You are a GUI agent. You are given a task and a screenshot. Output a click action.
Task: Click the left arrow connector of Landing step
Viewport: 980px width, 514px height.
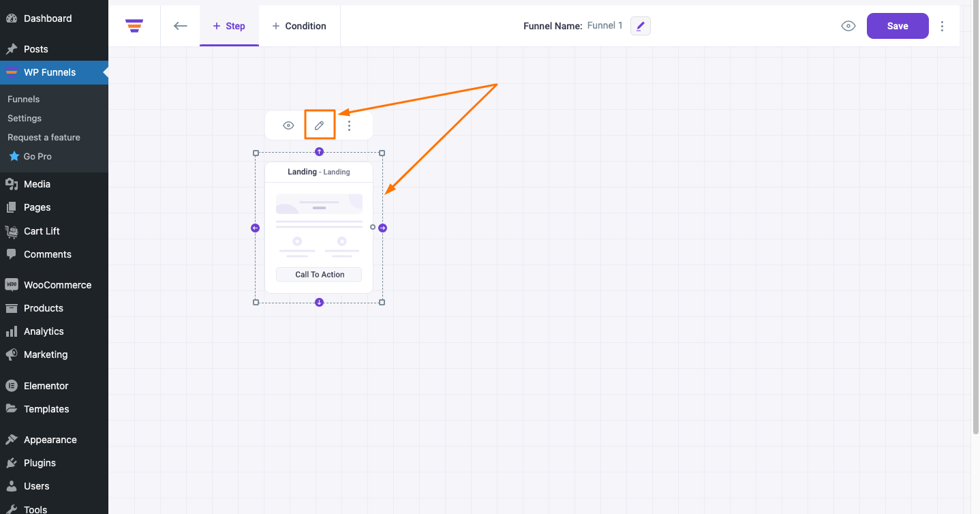pyautogui.click(x=256, y=228)
